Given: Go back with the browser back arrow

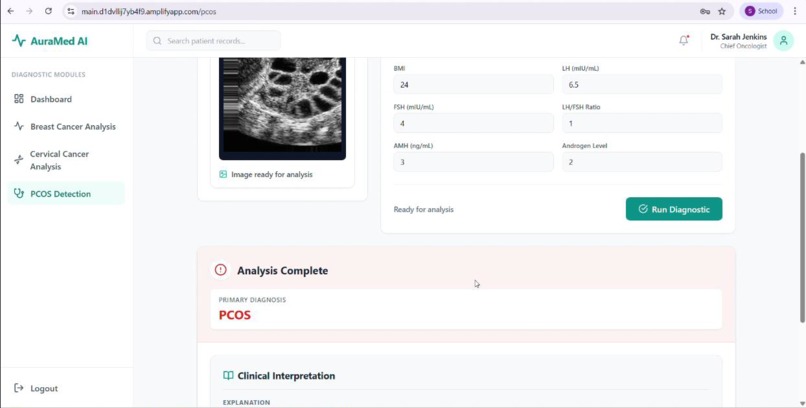Looking at the screenshot, I should (11, 11).
